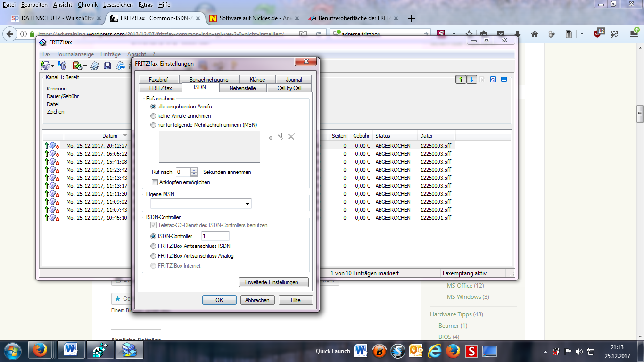Click the blue down arrow filter button
This screenshot has width=644, height=362.
[471, 79]
